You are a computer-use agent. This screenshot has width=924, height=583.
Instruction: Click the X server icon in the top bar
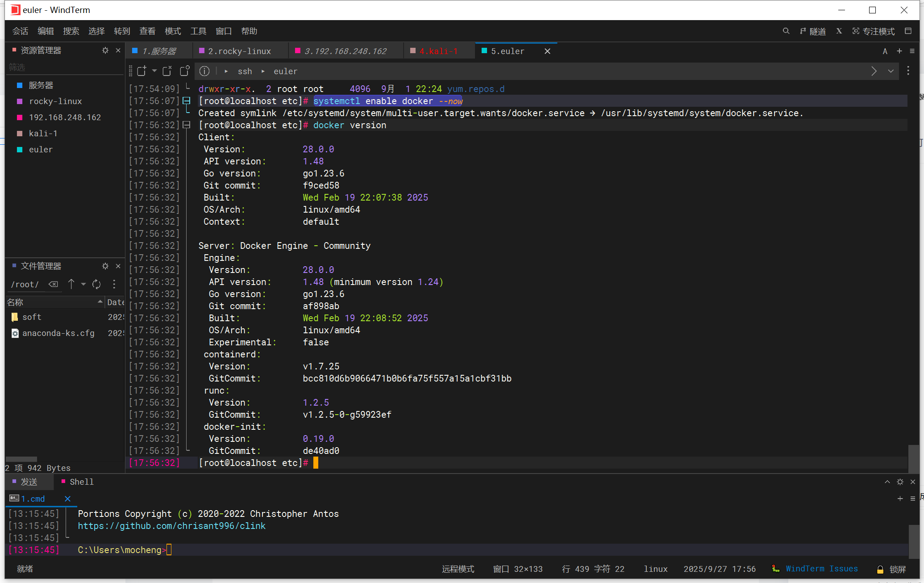[x=839, y=31]
